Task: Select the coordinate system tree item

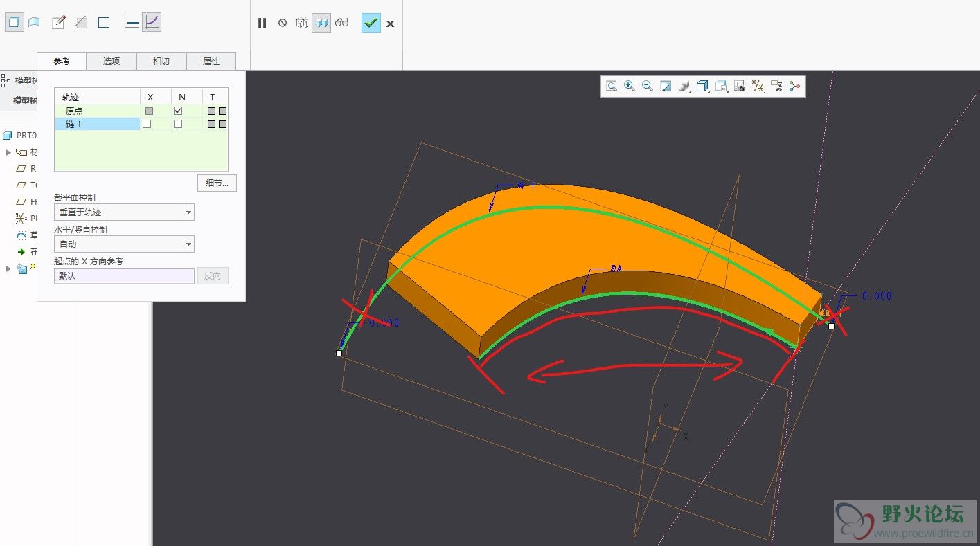Action: pyautogui.click(x=26, y=219)
